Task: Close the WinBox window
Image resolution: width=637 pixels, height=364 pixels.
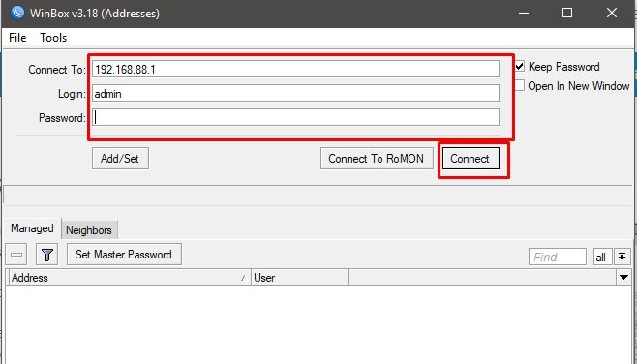Action: 612,13
